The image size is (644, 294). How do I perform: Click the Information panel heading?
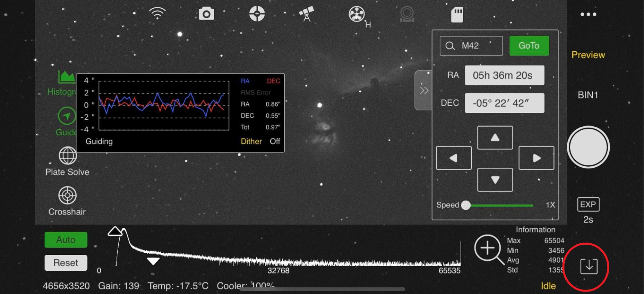535,230
